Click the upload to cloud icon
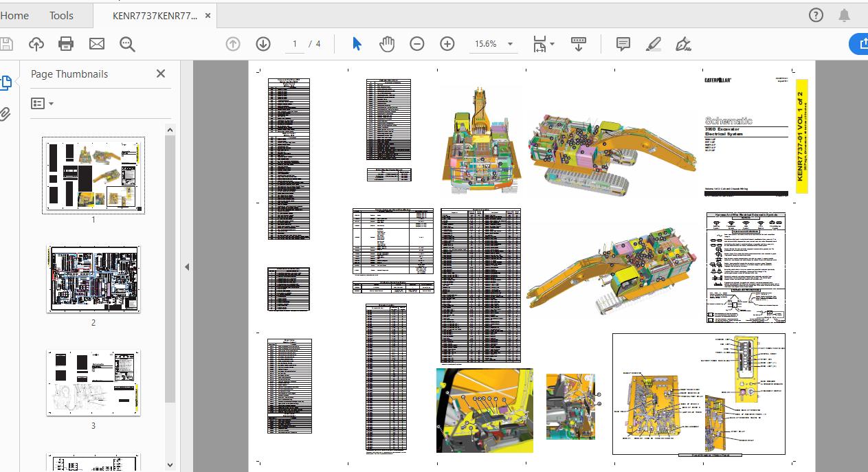 (36, 44)
